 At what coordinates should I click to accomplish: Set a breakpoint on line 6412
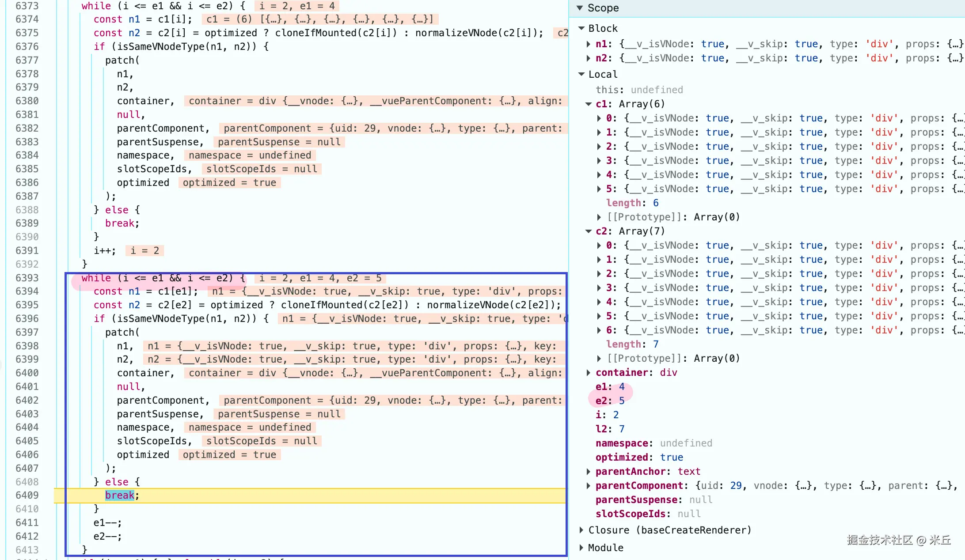tap(27, 537)
